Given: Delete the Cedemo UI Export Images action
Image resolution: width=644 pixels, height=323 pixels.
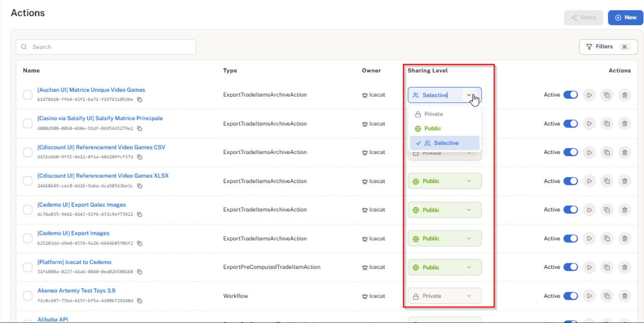Looking at the screenshot, I should [624, 238].
